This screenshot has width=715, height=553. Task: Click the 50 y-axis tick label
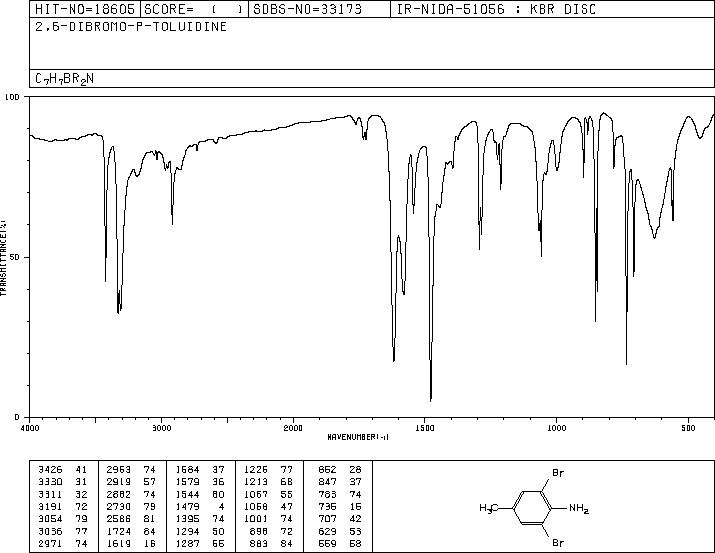click(x=16, y=257)
